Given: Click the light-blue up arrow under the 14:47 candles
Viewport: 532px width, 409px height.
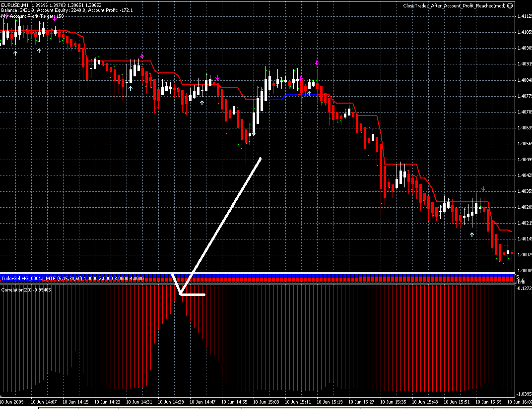Looking at the screenshot, I should (202, 103).
